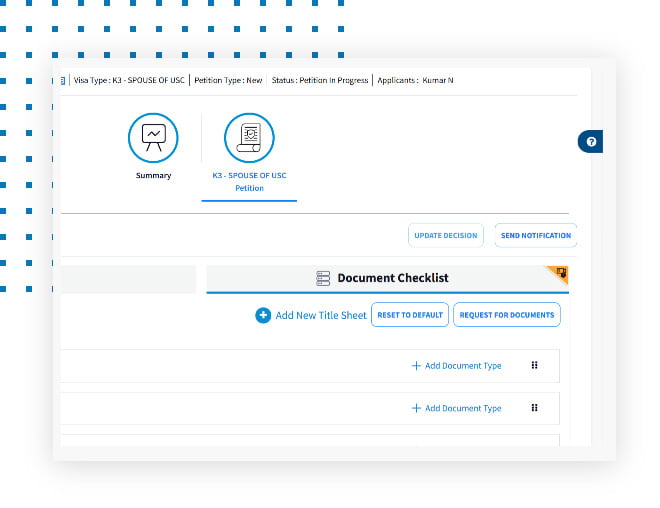
Task: Click the applicant name Kumar N in header
Action: point(438,80)
